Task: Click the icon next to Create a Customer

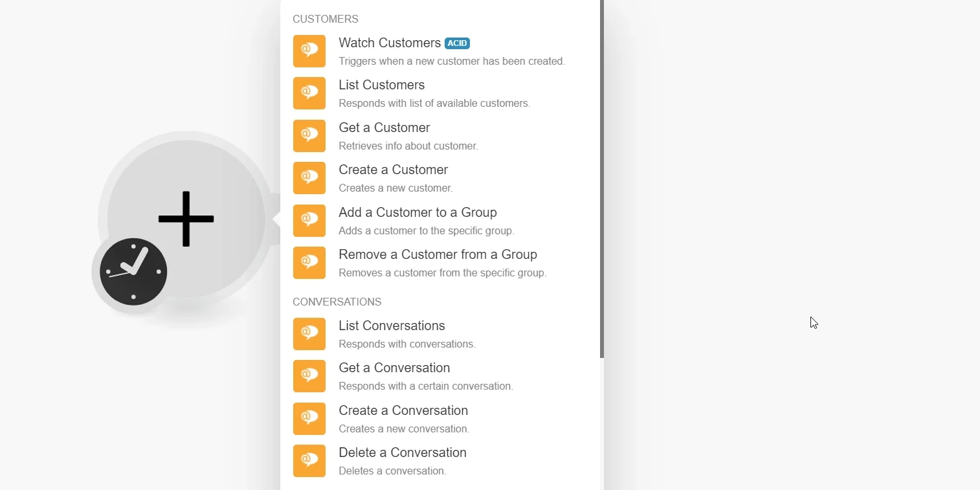Action: (x=309, y=178)
